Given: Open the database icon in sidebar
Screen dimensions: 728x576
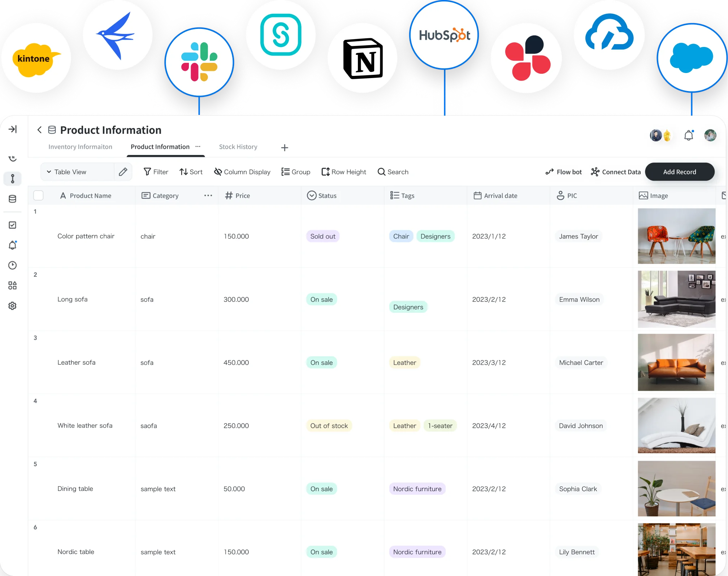Looking at the screenshot, I should pyautogui.click(x=13, y=199).
